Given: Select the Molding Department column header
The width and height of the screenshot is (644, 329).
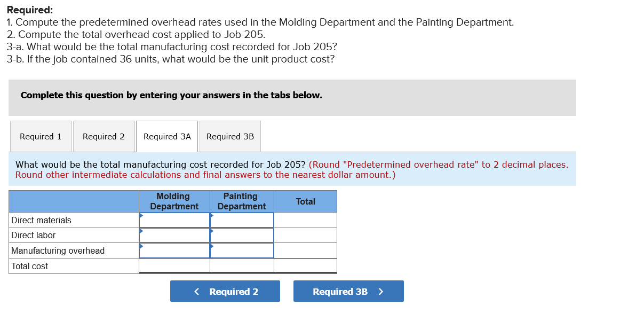Looking at the screenshot, I should tap(174, 201).
